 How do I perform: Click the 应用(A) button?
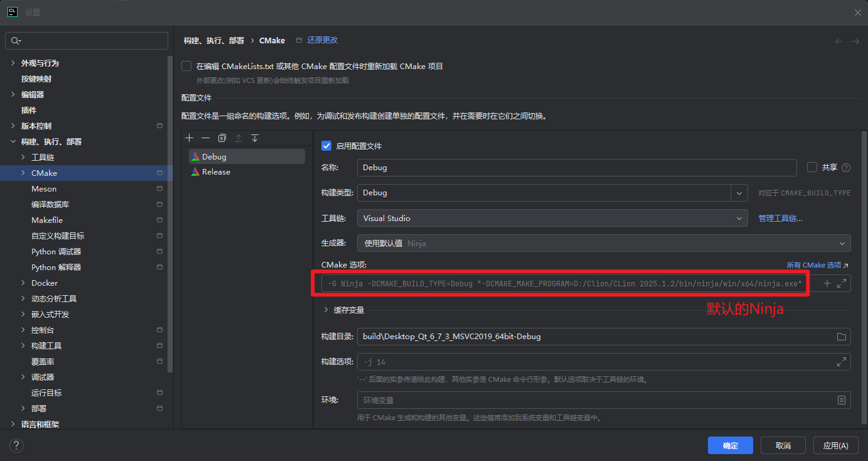[836, 445]
